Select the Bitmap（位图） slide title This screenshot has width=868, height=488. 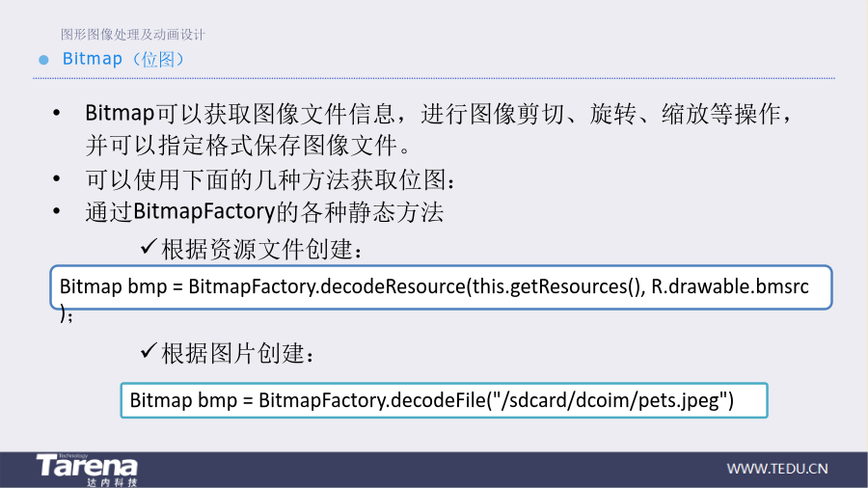coord(122,59)
